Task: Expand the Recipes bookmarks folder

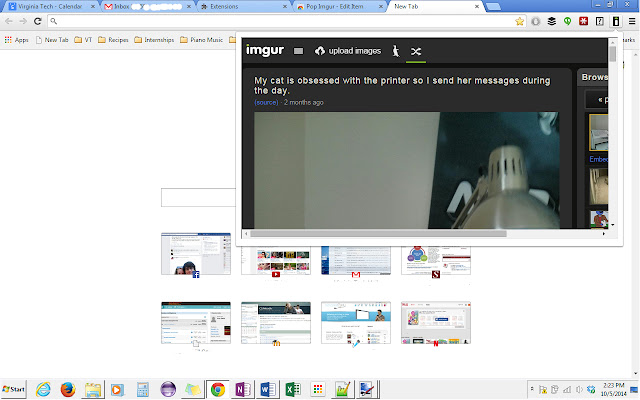Action: coord(113,40)
